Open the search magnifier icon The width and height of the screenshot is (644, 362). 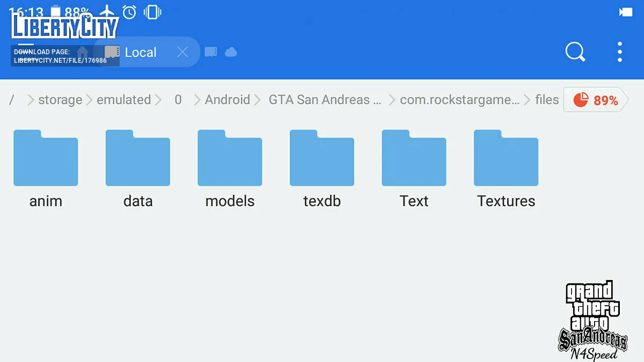tap(575, 52)
